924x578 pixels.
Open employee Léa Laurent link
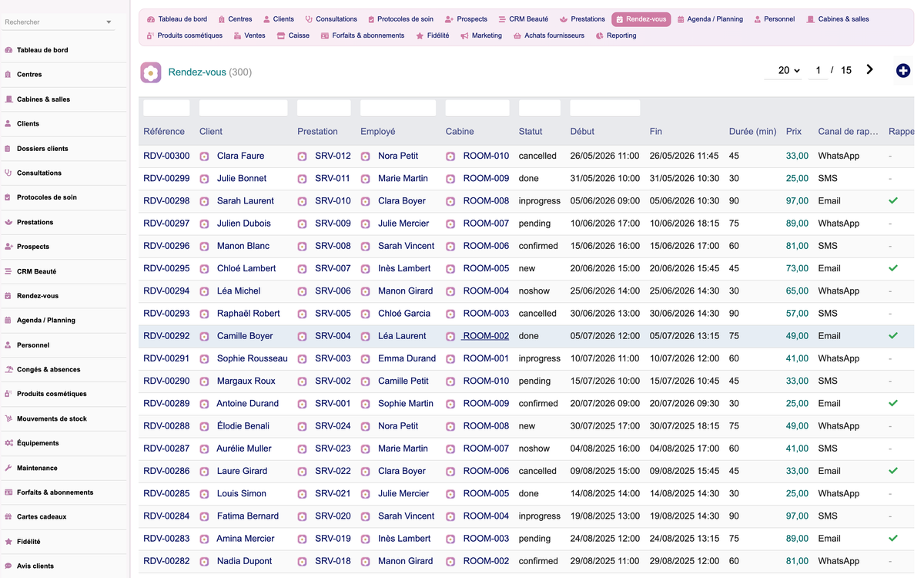[x=402, y=336]
